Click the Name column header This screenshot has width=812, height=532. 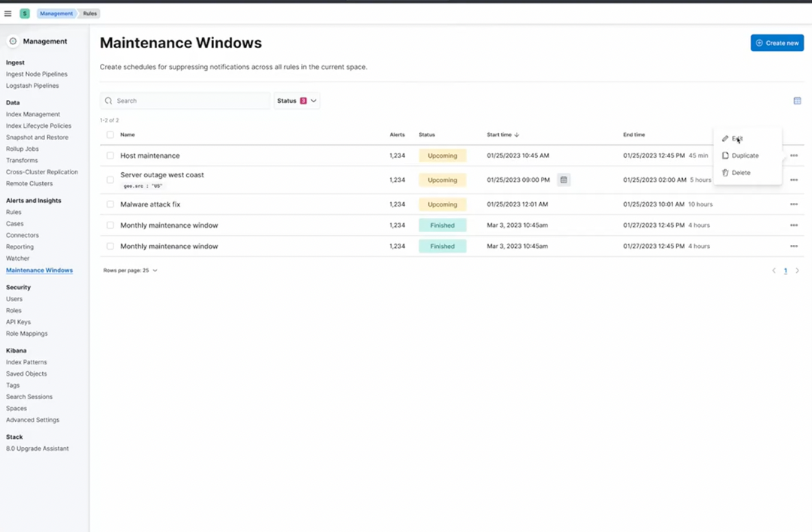pyautogui.click(x=128, y=135)
